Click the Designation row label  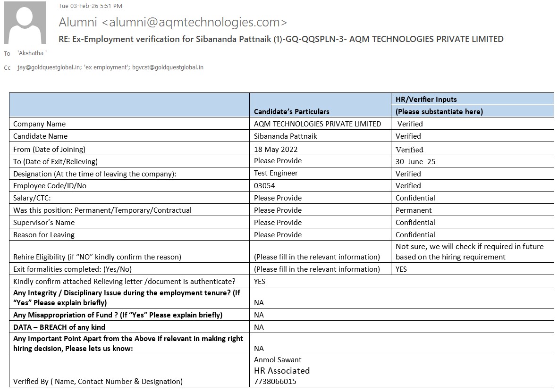click(x=95, y=174)
